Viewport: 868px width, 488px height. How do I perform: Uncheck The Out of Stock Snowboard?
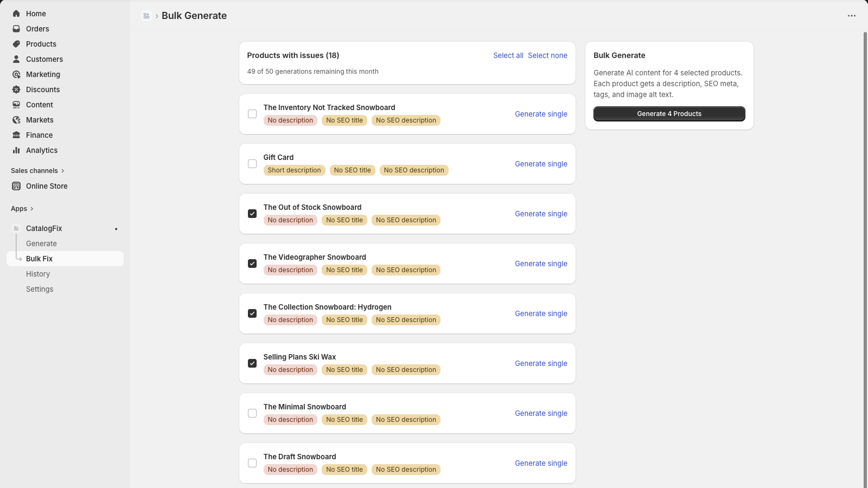(252, 214)
